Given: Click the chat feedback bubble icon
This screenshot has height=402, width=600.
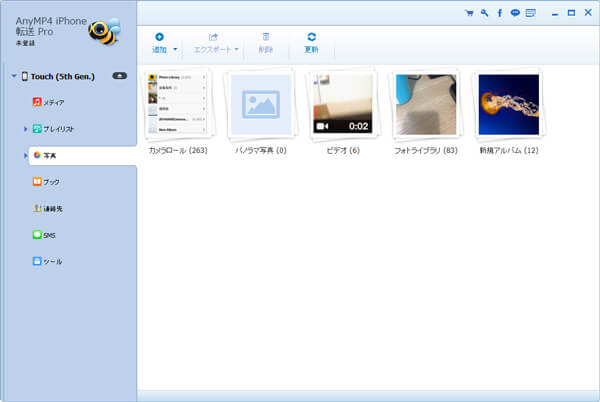Looking at the screenshot, I should 514,13.
